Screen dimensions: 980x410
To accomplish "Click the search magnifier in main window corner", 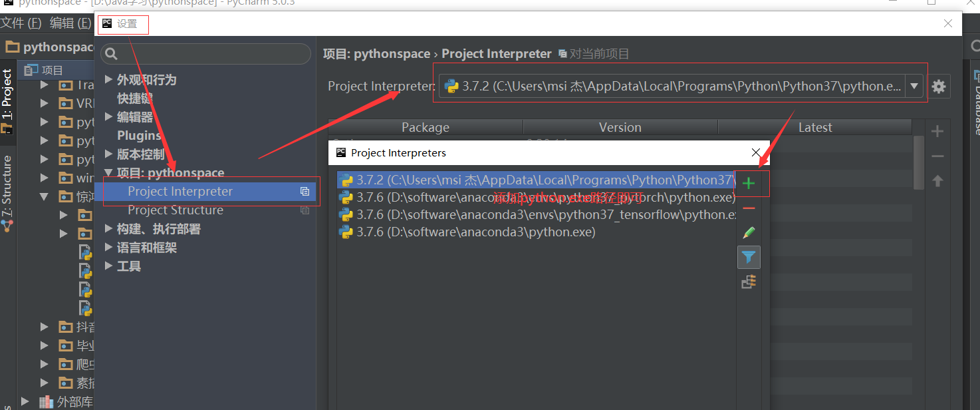I will click(x=975, y=47).
